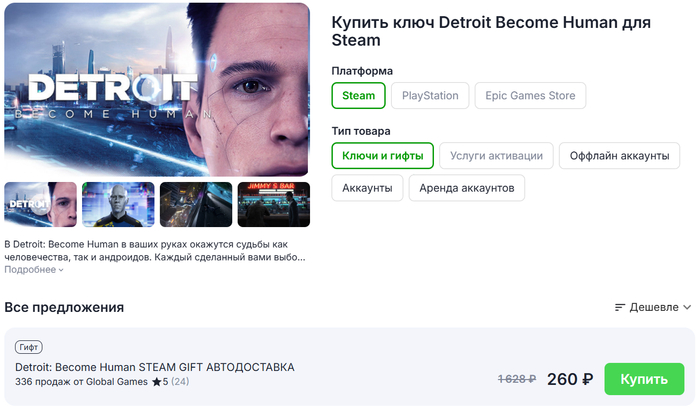Click the Гифт badge on offer
700x408 pixels.
tap(29, 347)
